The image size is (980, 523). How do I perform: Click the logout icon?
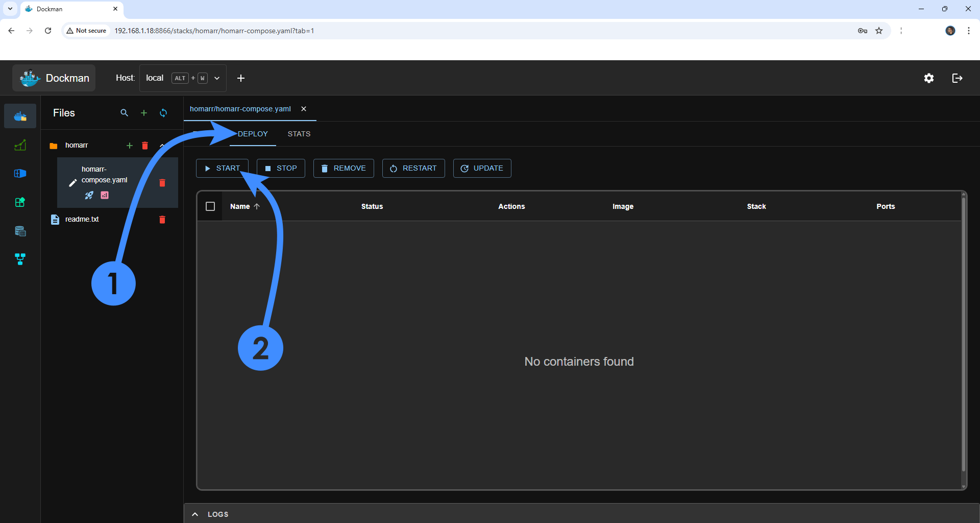[x=958, y=78]
